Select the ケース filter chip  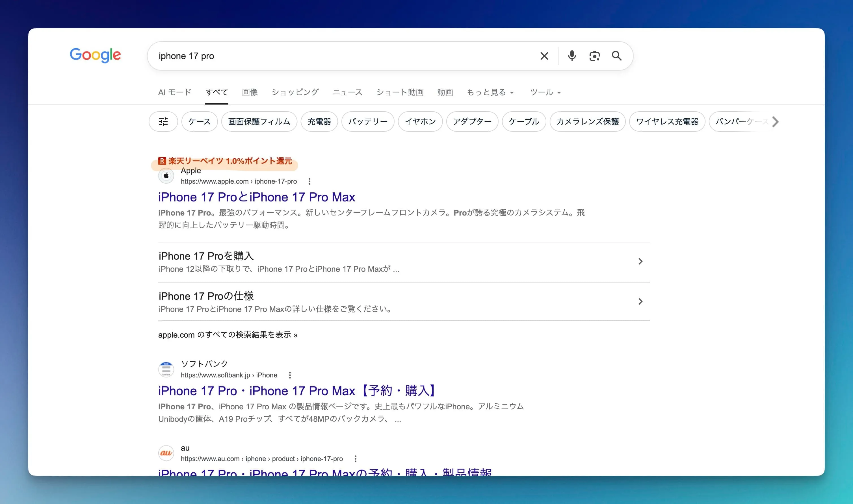click(200, 121)
